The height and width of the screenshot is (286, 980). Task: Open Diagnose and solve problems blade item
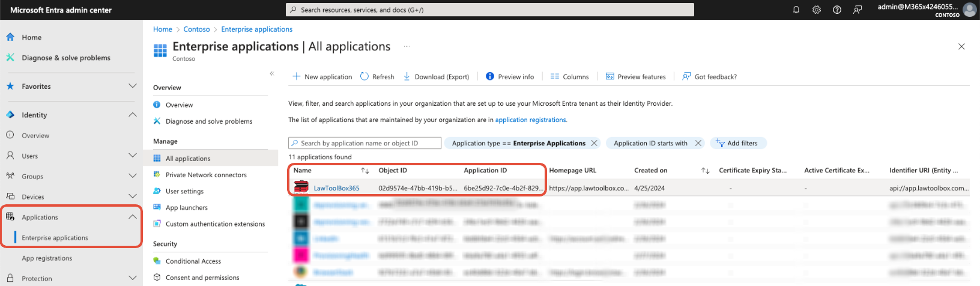pyautogui.click(x=209, y=121)
